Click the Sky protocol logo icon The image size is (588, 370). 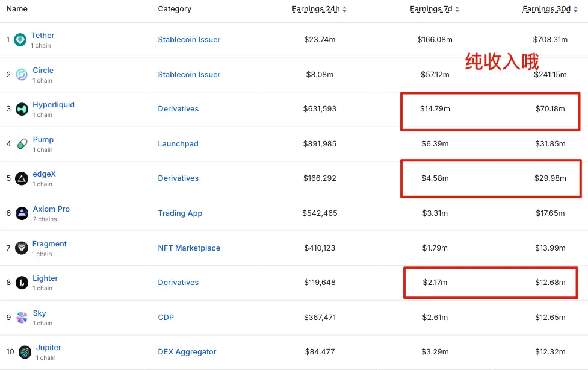pos(22,318)
